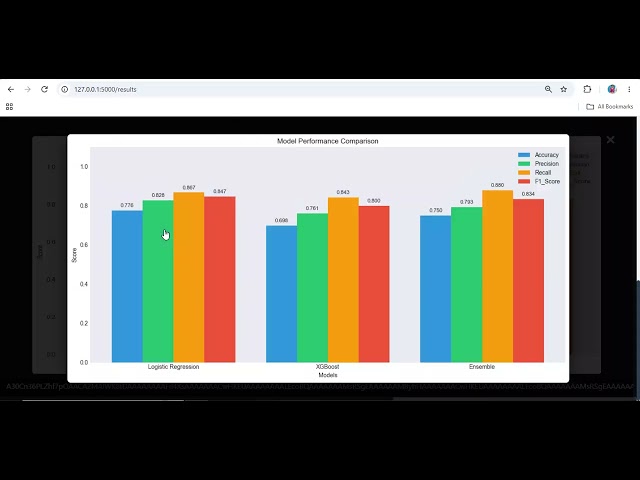This screenshot has width=640, height=480.
Task: Reload the results page
Action: [x=44, y=89]
